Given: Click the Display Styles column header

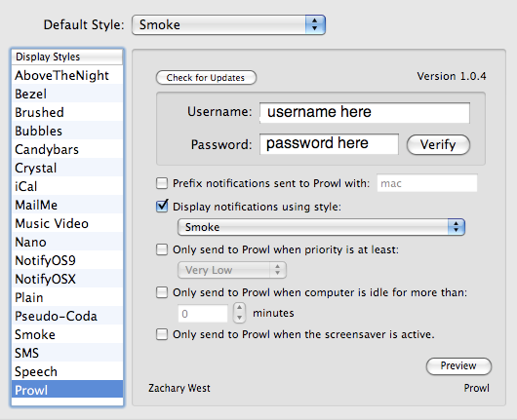Looking at the screenshot, I should pos(67,57).
